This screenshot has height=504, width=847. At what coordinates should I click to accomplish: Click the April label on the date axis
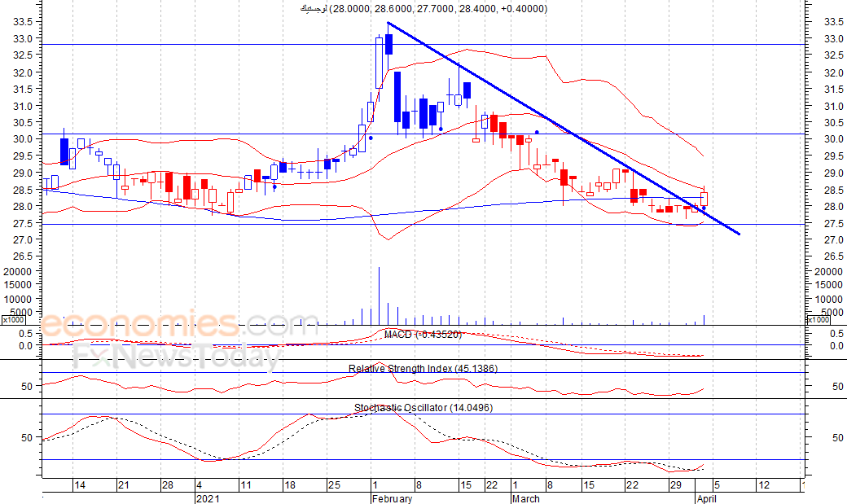(x=708, y=498)
